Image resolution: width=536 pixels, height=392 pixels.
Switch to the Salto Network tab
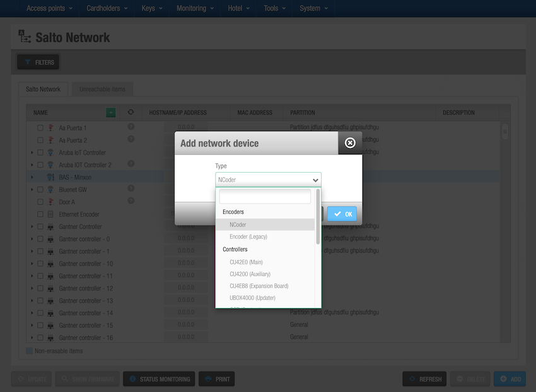point(43,89)
